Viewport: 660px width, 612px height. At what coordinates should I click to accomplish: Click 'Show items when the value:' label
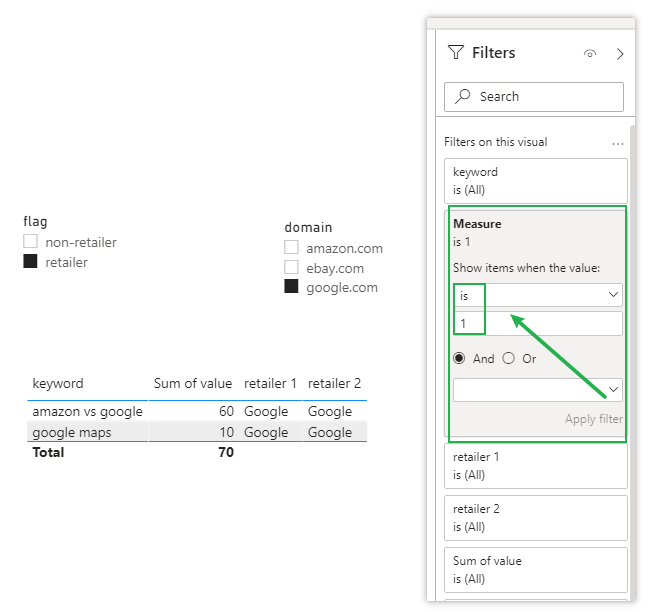526,268
